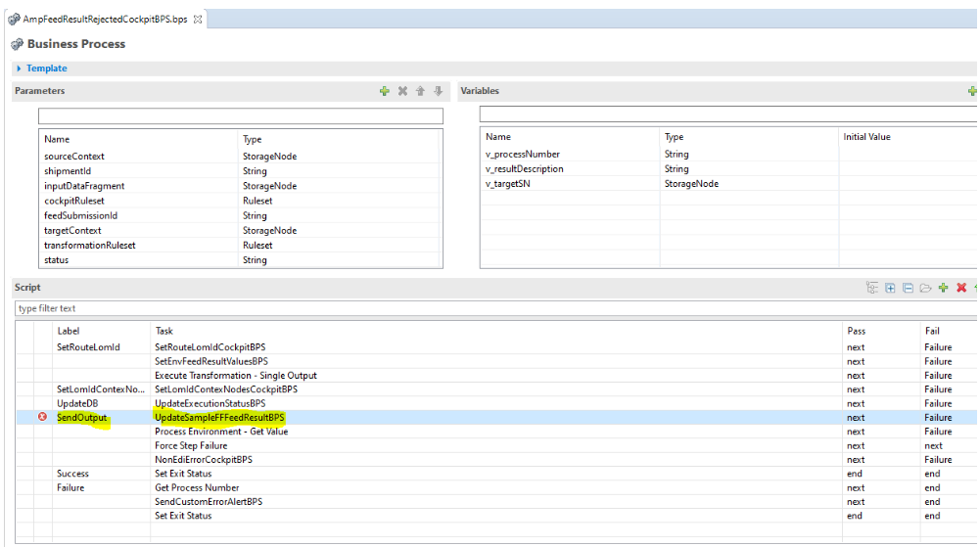The width and height of the screenshot is (980, 547).
Task: Select Get Process Number task
Action: pyautogui.click(x=197, y=487)
